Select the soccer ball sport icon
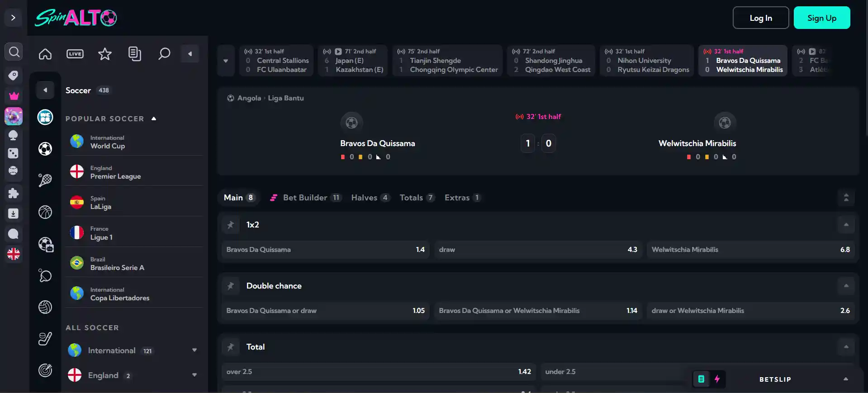Image resolution: width=868 pixels, height=393 pixels. pyautogui.click(x=45, y=149)
